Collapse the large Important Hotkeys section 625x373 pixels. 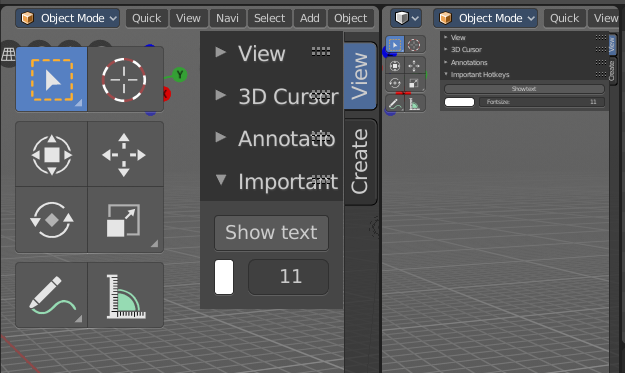[x=220, y=179]
